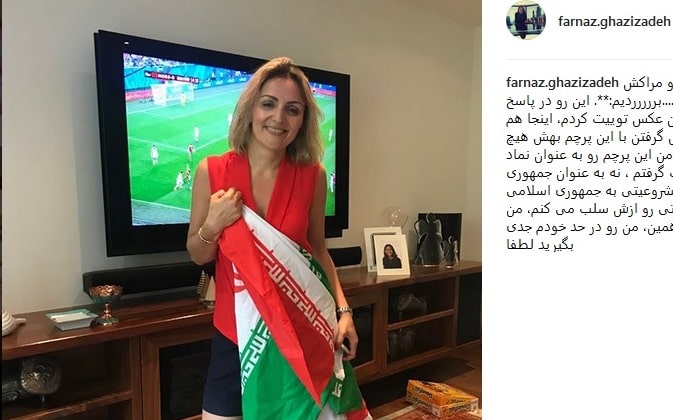The width and height of the screenshot is (673, 420).
Task: Click bold farnaz.ghazizadeh username in the caption
Action: pos(563,82)
